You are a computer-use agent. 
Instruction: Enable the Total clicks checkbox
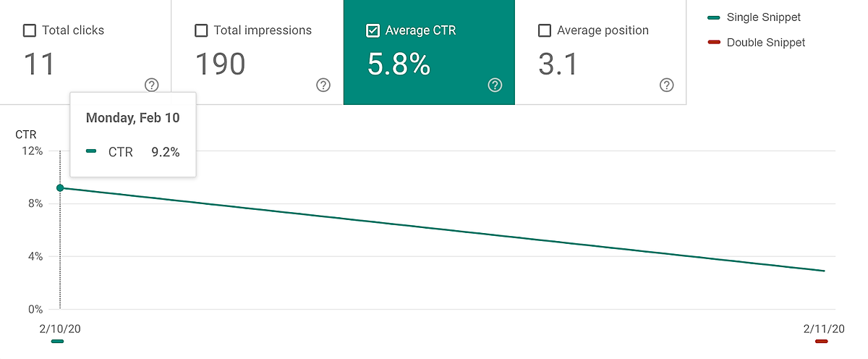click(30, 30)
